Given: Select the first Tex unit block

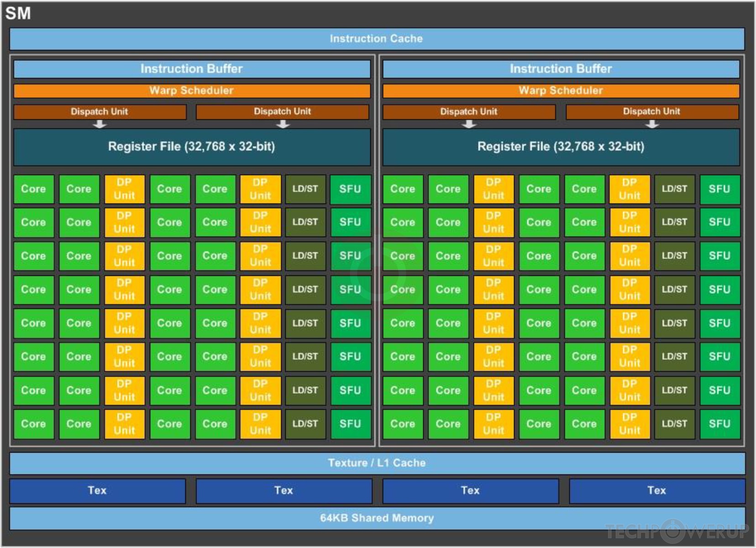Looking at the screenshot, I should (98, 490).
